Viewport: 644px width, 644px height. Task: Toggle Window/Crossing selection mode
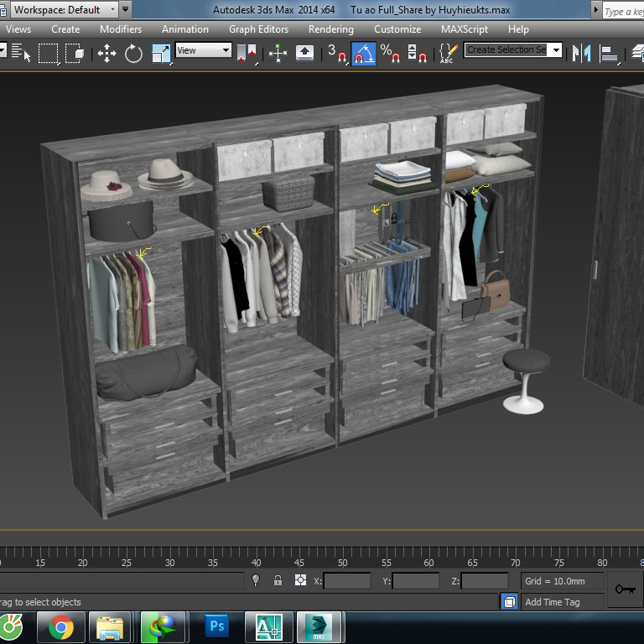pos(75,54)
